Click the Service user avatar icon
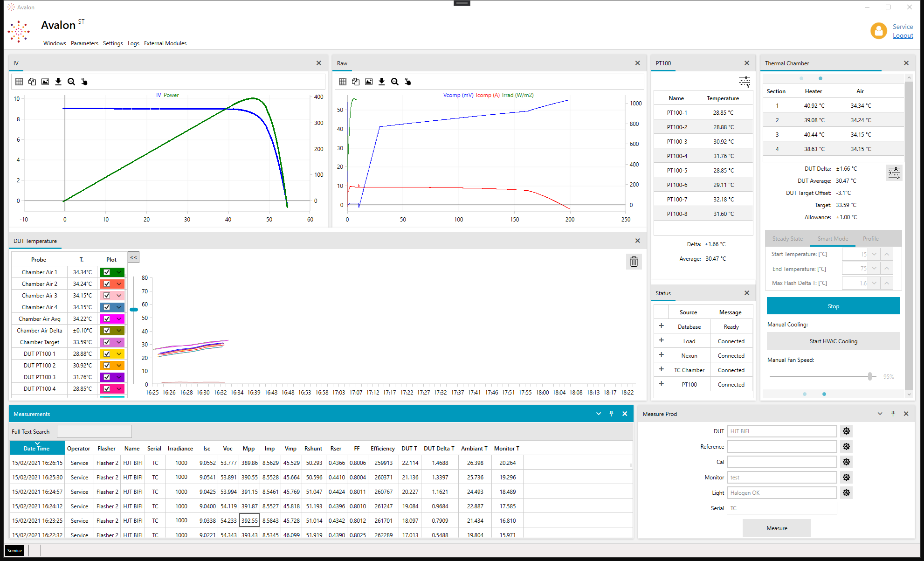 879,31
